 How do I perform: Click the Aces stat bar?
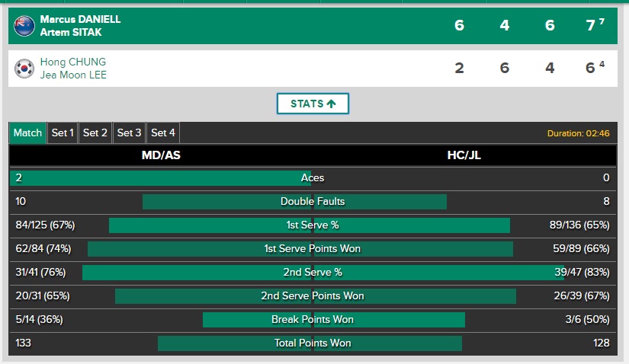pyautogui.click(x=313, y=178)
